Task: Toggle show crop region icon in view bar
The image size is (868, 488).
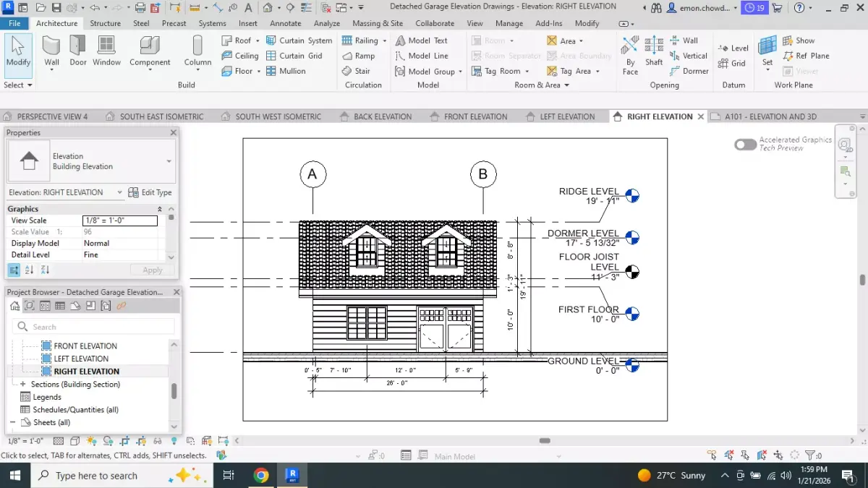Action: pyautogui.click(x=141, y=441)
